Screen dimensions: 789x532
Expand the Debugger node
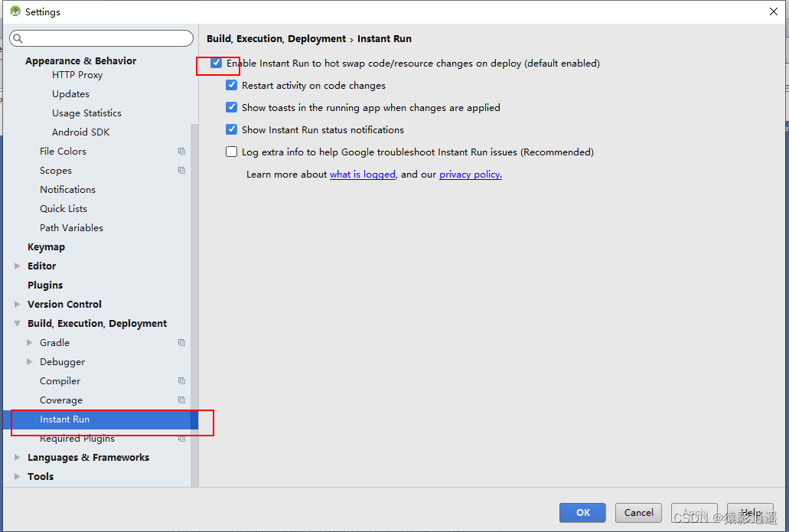29,361
